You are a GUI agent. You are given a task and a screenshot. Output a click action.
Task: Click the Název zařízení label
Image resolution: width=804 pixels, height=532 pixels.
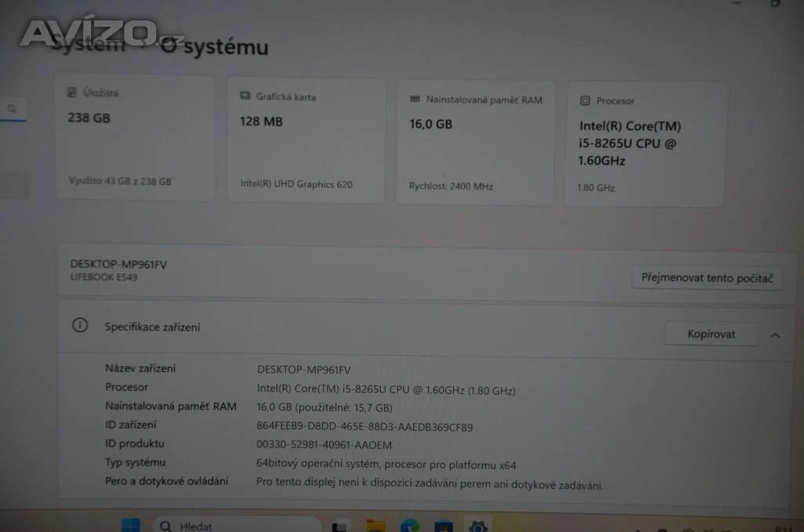pyautogui.click(x=141, y=368)
